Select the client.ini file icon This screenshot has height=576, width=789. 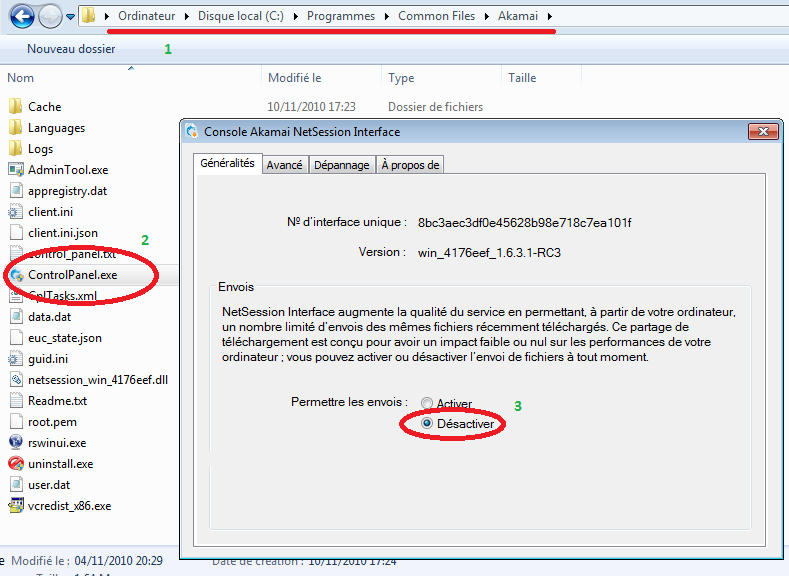(x=16, y=212)
